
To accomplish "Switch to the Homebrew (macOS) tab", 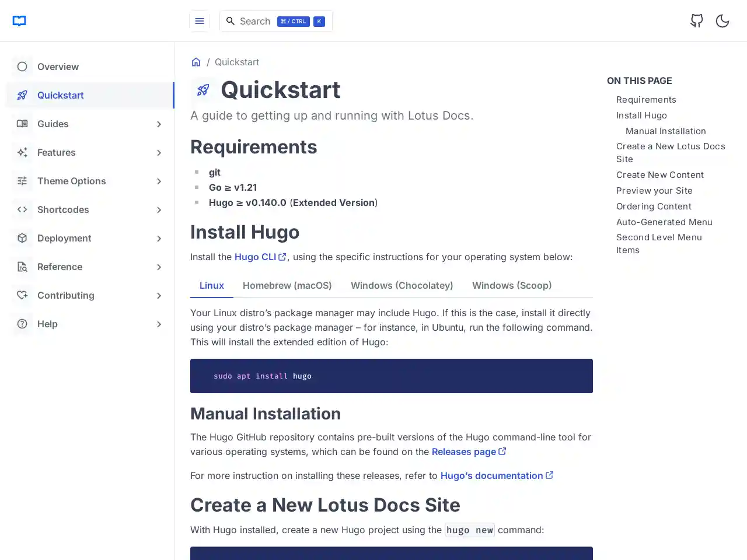I will point(287,285).
